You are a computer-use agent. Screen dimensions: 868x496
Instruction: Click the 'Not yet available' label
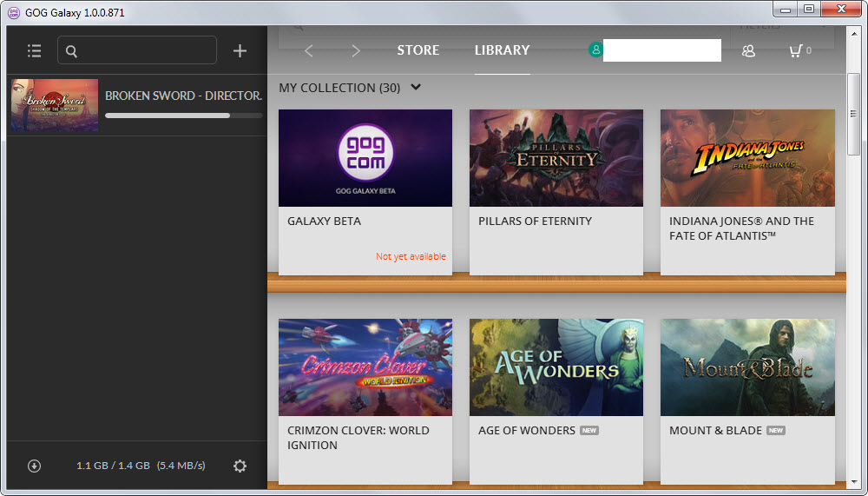[x=411, y=256]
